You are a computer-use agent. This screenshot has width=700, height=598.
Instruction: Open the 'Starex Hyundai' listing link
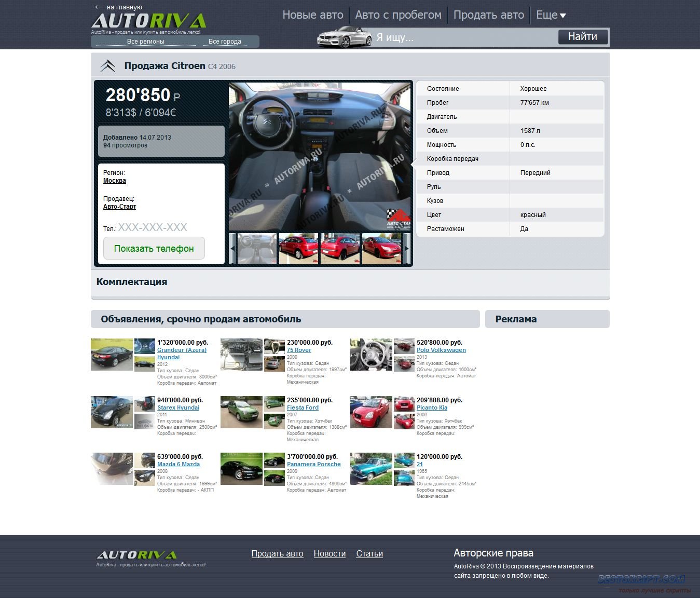pos(179,407)
